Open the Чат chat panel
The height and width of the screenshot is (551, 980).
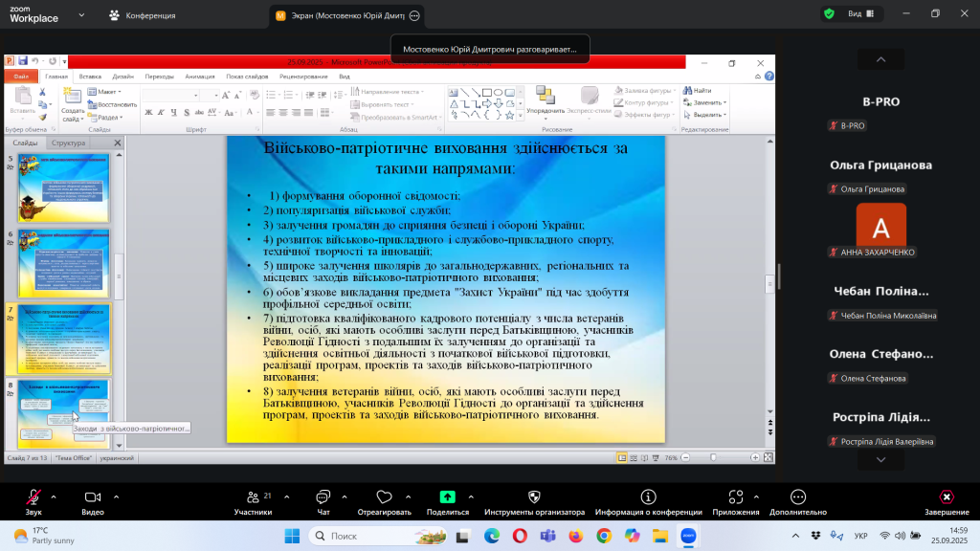click(323, 497)
